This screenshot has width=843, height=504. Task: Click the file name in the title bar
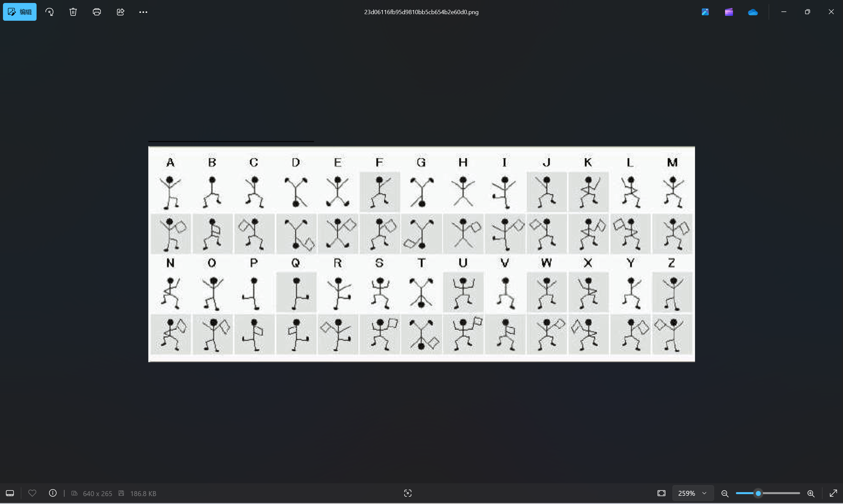coord(421,12)
